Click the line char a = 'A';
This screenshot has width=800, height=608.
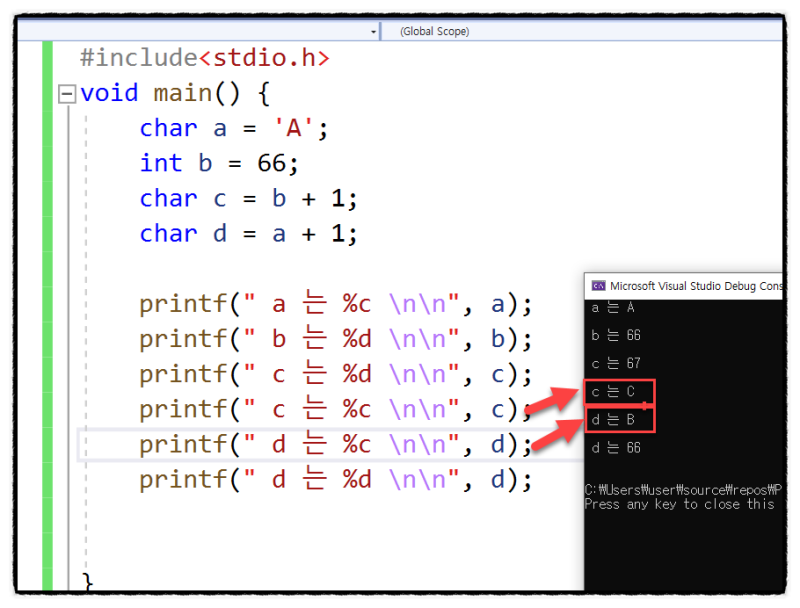(x=234, y=128)
